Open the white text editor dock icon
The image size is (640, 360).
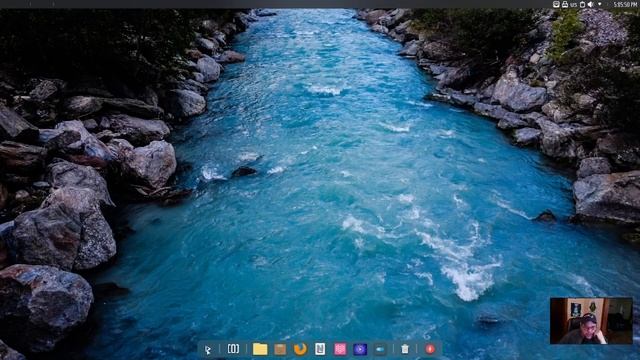pos(320,349)
